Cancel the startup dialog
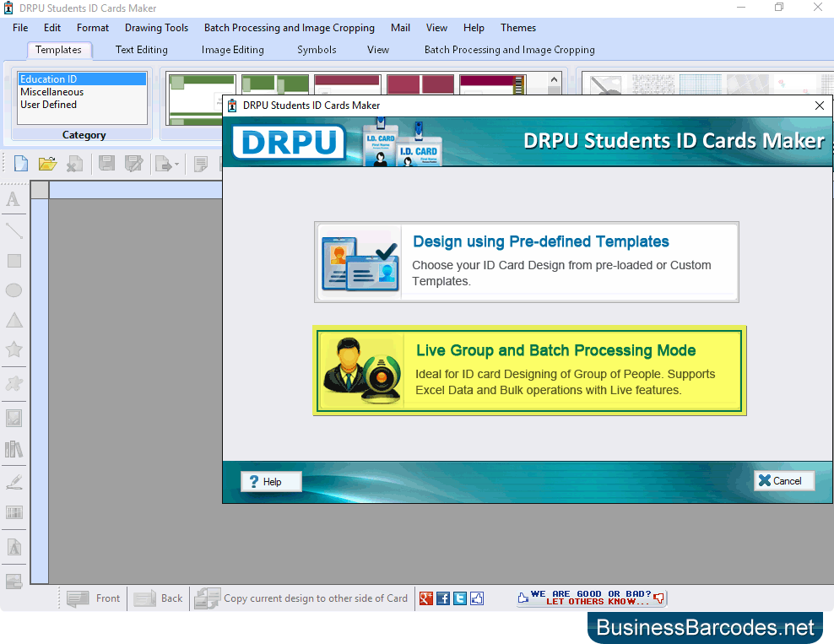834x644 pixels. click(x=783, y=480)
